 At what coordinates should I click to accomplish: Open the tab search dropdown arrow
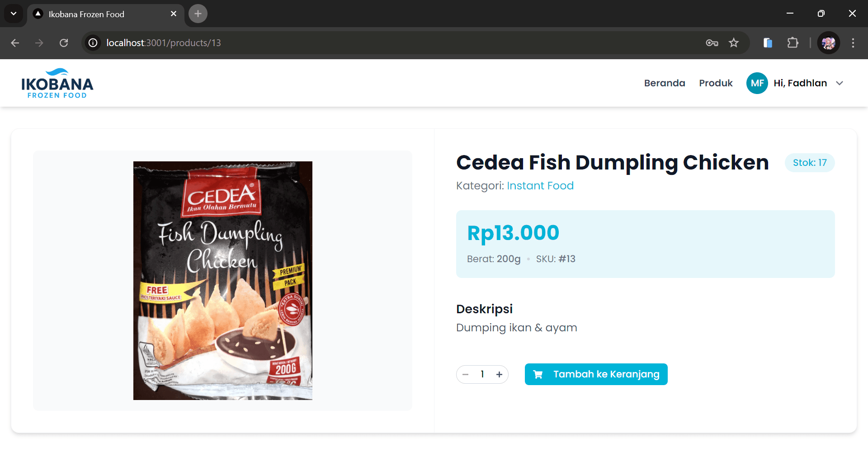pyautogui.click(x=14, y=14)
